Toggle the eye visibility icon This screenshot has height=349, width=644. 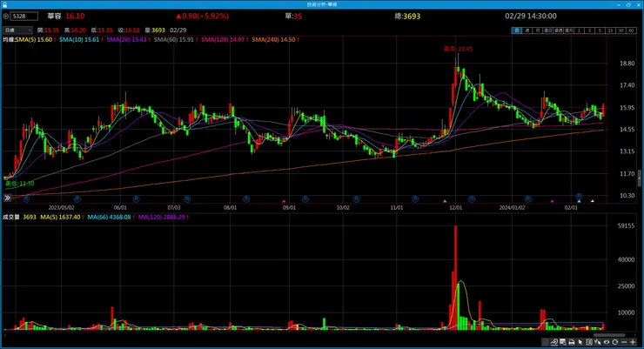(x=607, y=342)
